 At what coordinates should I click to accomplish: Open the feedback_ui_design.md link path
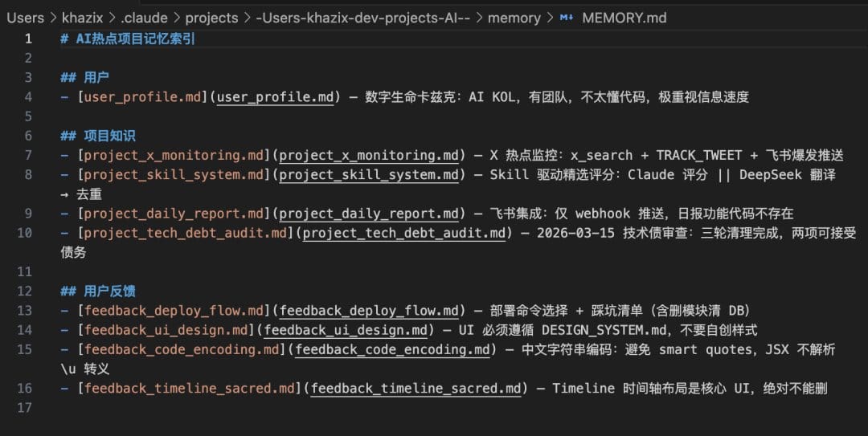click(346, 330)
